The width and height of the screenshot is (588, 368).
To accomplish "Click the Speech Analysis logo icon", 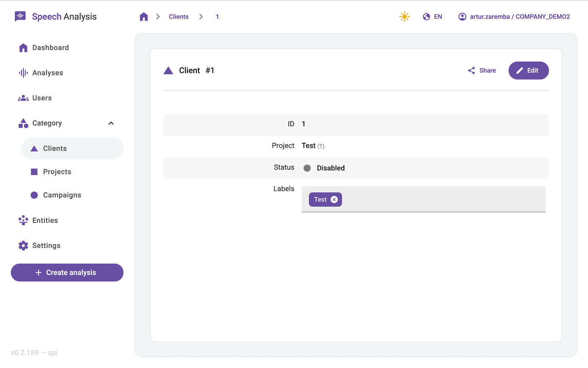I will [x=20, y=16].
